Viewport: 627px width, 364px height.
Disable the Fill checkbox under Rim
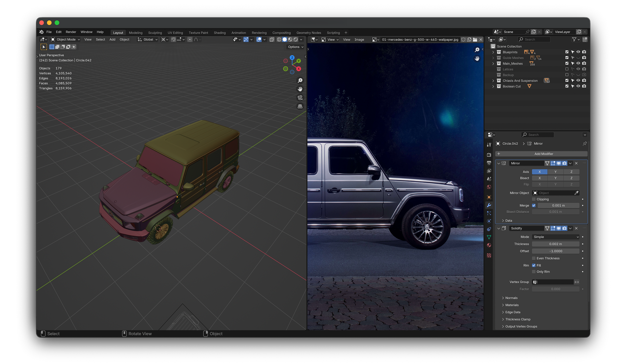click(534, 265)
